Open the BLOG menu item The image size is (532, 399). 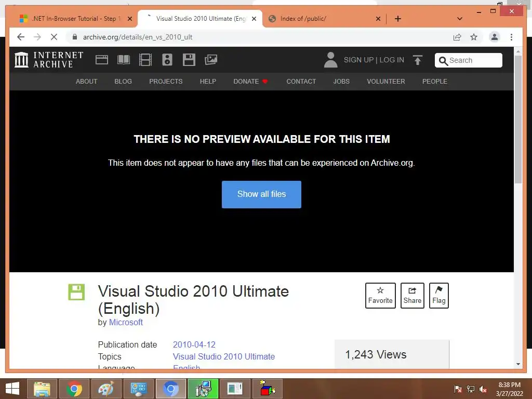(x=123, y=82)
